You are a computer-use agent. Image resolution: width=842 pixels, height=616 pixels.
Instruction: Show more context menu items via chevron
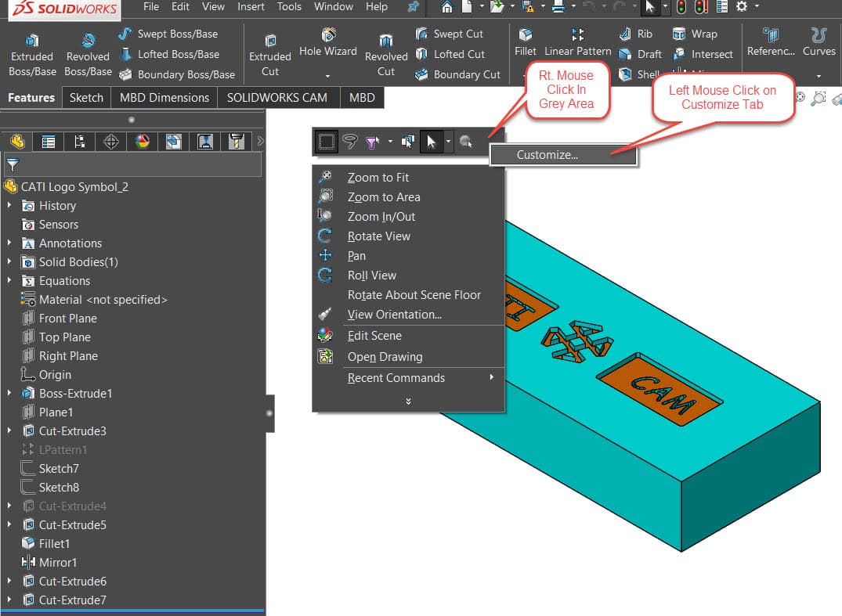[x=408, y=402]
